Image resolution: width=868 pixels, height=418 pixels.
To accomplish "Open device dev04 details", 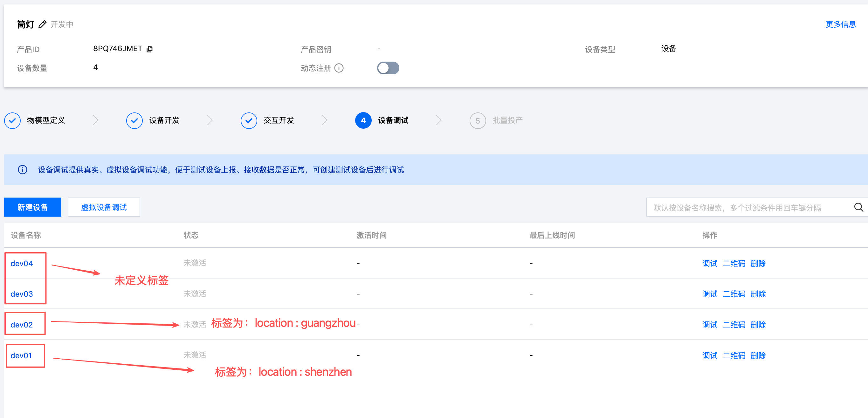I will [22, 264].
